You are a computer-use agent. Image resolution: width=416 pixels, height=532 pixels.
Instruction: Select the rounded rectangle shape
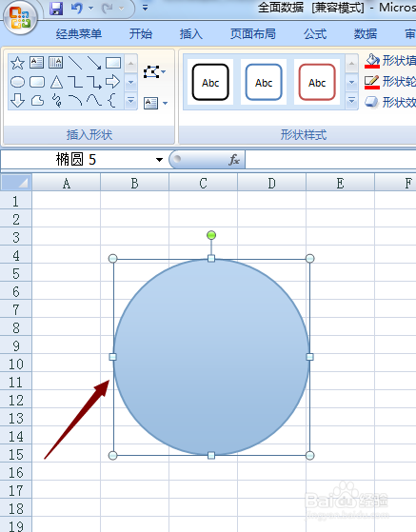37,82
